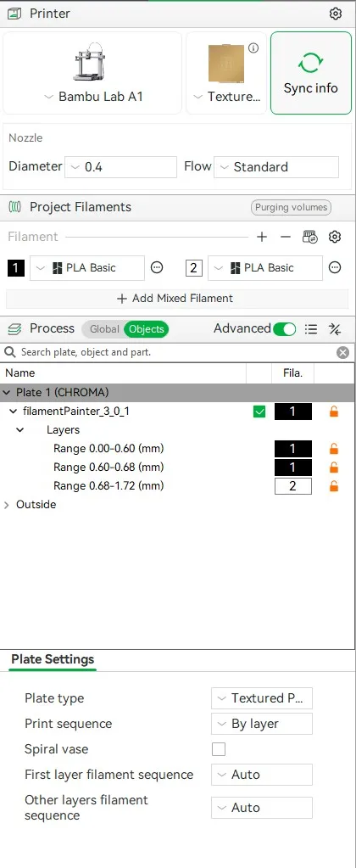The image size is (356, 868).
Task: Click lock icon for Range 0.60-0.68
Action: [x=333, y=468]
